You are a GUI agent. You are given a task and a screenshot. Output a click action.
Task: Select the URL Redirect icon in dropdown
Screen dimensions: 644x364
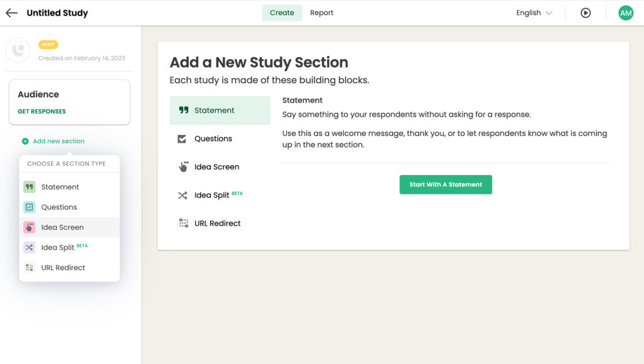point(29,268)
